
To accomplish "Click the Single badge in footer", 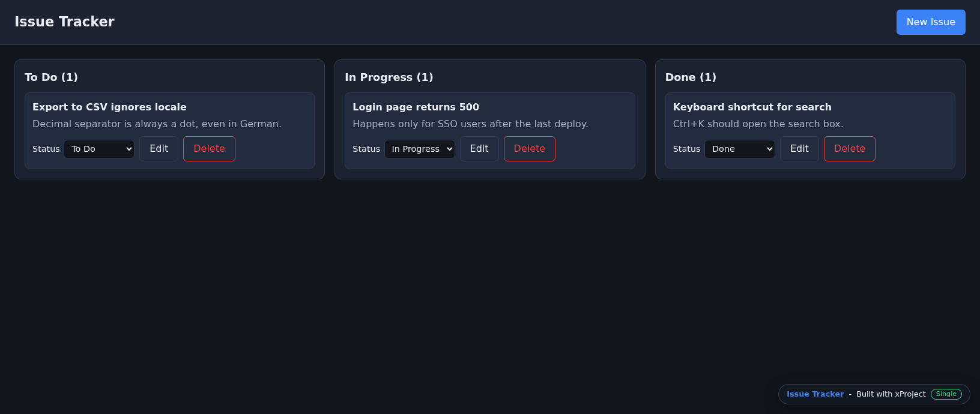I will point(946,394).
